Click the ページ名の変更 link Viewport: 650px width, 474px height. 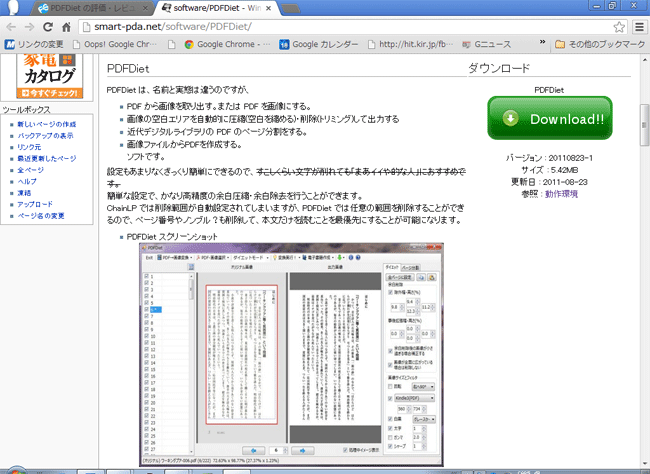click(x=41, y=216)
